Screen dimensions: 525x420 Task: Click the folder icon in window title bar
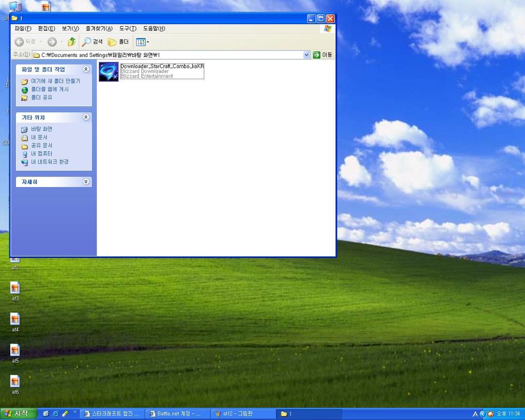pos(14,18)
